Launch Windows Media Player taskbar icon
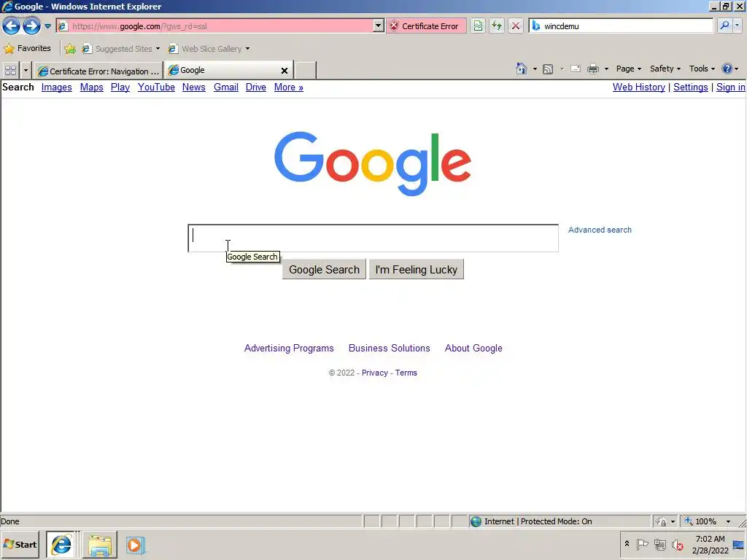 click(135, 545)
